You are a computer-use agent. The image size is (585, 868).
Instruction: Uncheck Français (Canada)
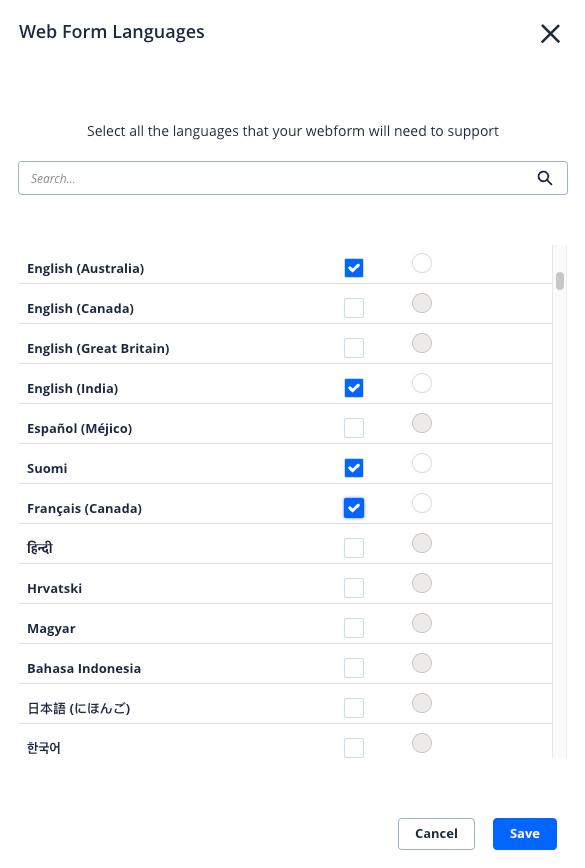[354, 507]
